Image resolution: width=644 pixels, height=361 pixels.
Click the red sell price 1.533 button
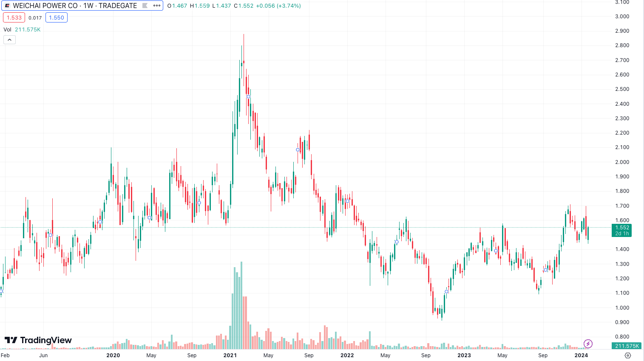(14, 17)
